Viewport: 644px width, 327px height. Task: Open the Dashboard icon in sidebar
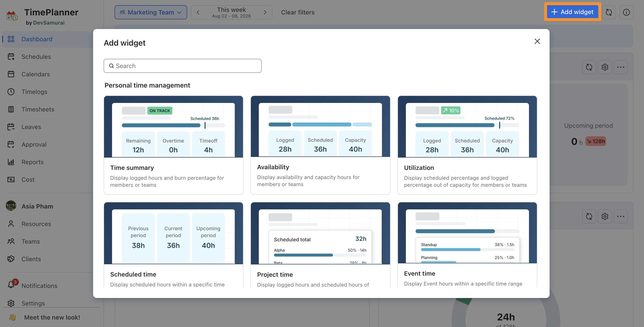coord(11,39)
